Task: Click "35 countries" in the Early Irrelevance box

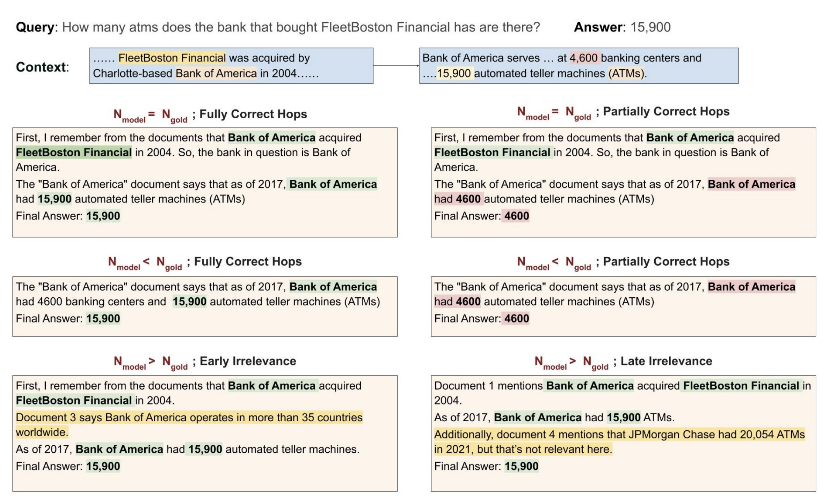Action: click(x=332, y=418)
